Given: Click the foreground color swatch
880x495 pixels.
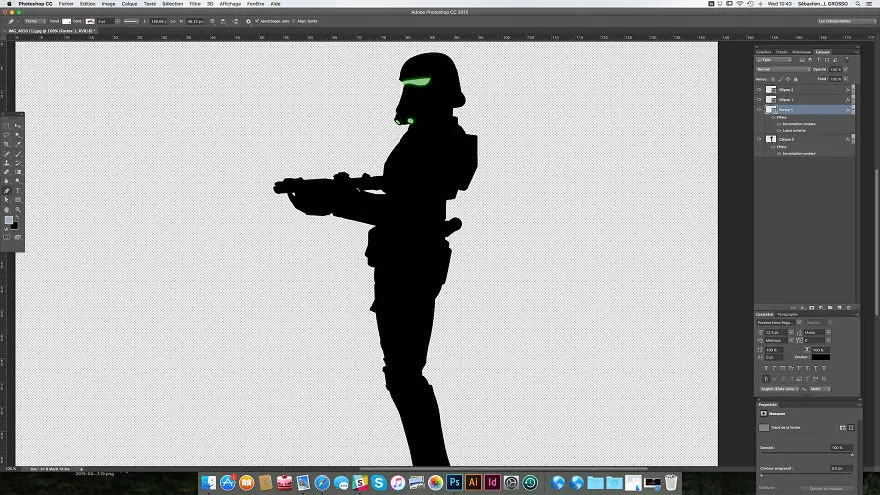Looking at the screenshot, I should pos(9,220).
